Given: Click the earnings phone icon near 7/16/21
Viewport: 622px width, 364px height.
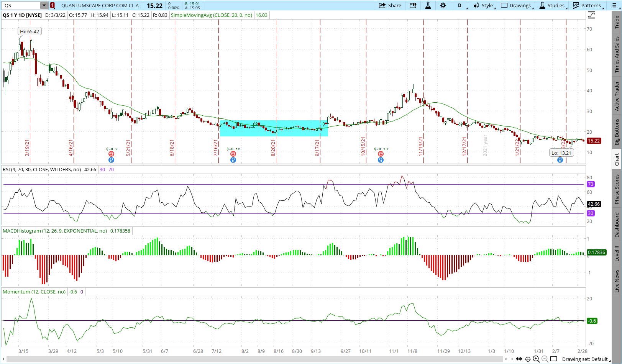Looking at the screenshot, I should (x=233, y=154).
